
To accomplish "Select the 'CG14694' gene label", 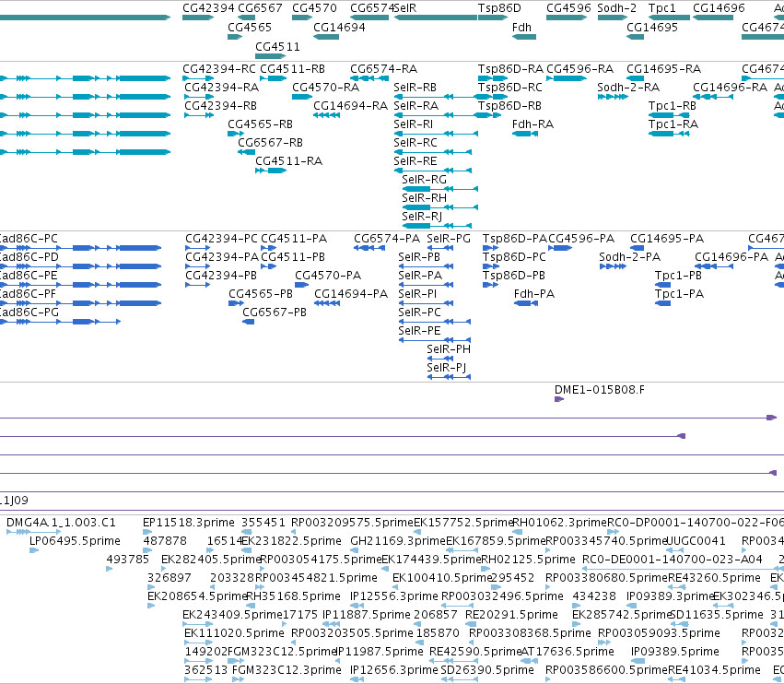I will click(340, 27).
